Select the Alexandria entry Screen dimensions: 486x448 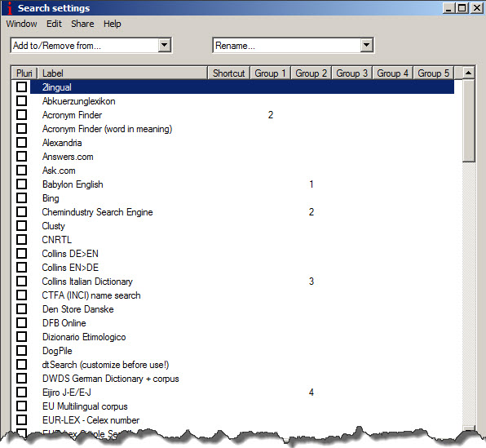coord(62,143)
